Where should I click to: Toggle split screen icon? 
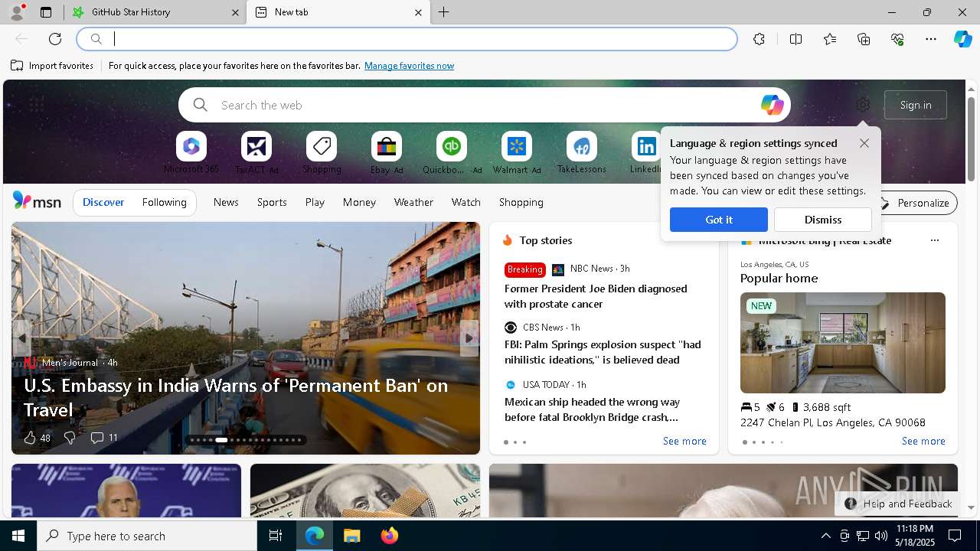[795, 39]
